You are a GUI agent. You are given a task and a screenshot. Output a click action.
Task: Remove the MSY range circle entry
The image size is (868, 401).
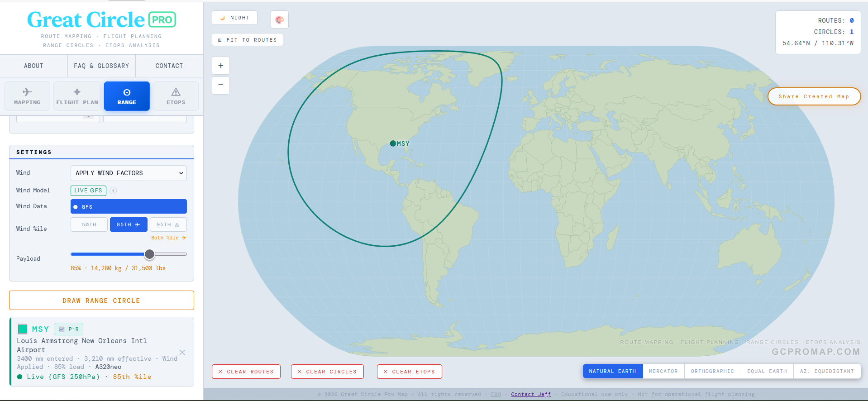tap(182, 352)
